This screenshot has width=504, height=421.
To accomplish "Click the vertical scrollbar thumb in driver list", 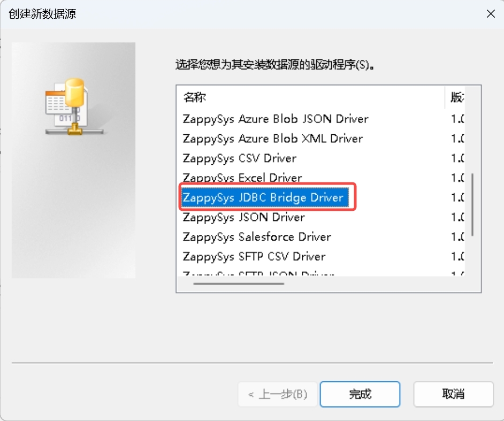I will tap(472, 203).
